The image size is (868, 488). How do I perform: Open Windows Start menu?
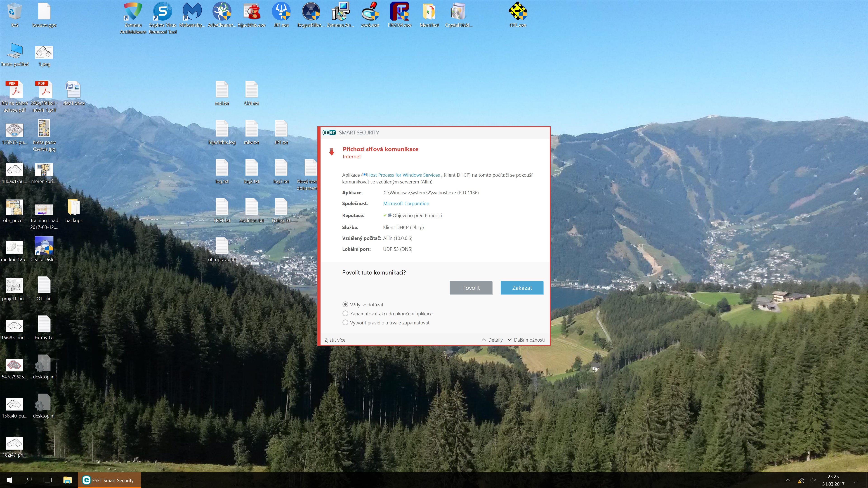[9, 480]
